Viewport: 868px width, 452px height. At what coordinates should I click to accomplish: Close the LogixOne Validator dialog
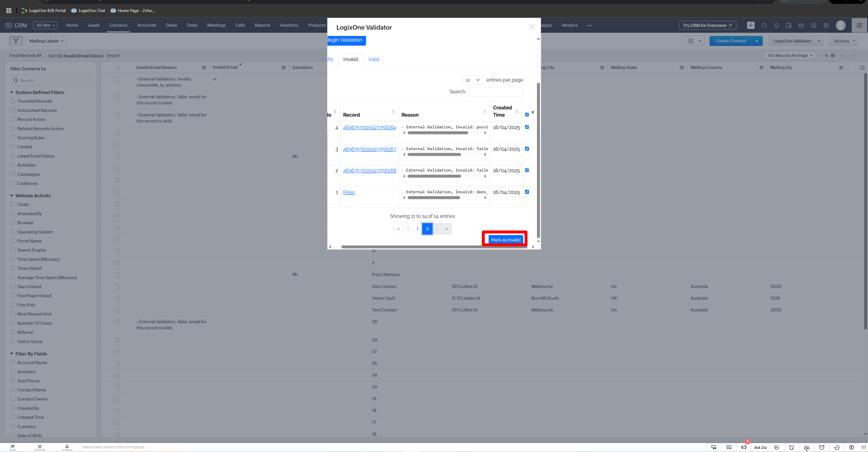pyautogui.click(x=532, y=27)
